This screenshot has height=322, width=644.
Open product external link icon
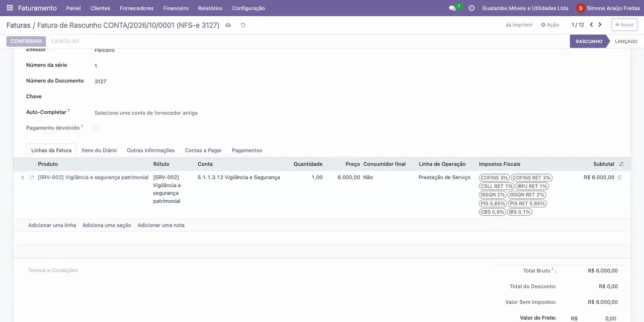tap(32, 178)
